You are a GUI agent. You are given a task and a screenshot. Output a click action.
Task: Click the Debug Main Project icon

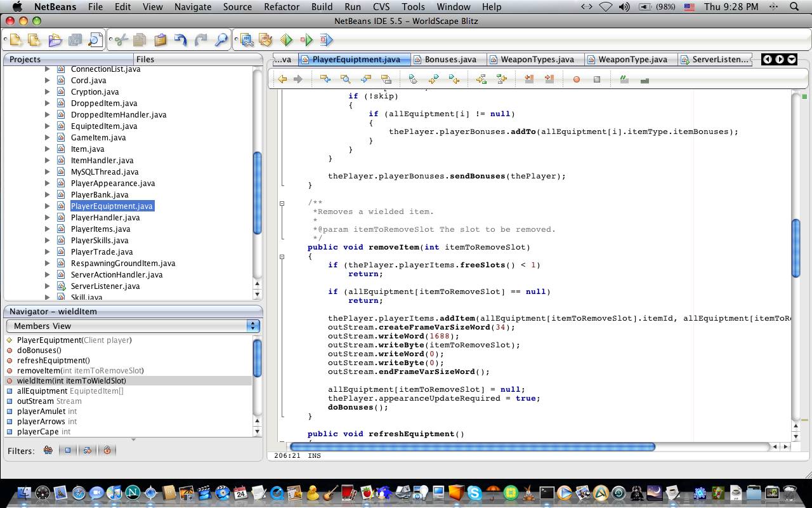pyautogui.click(x=306, y=41)
